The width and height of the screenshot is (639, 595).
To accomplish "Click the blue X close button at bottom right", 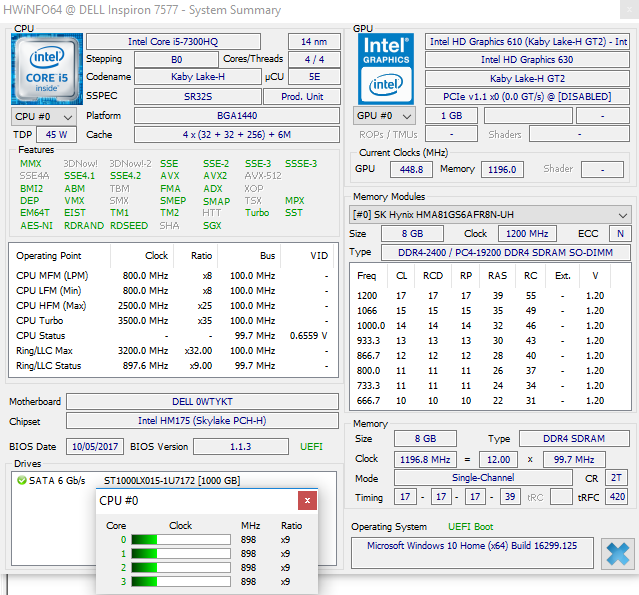I will (617, 554).
